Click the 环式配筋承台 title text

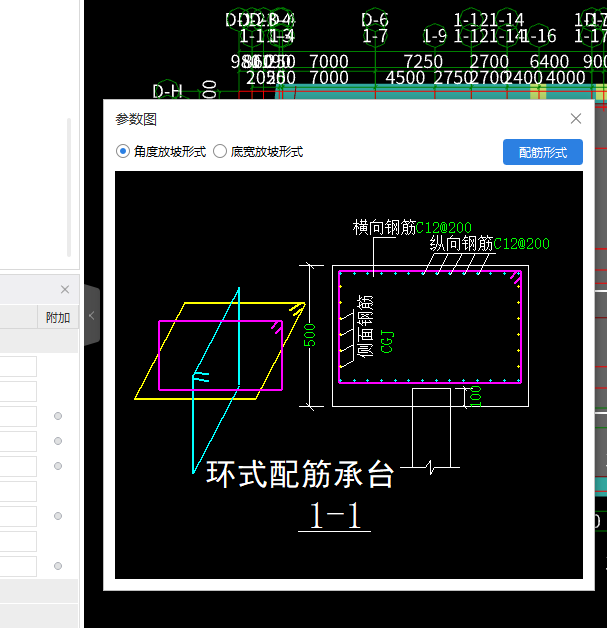click(x=300, y=474)
